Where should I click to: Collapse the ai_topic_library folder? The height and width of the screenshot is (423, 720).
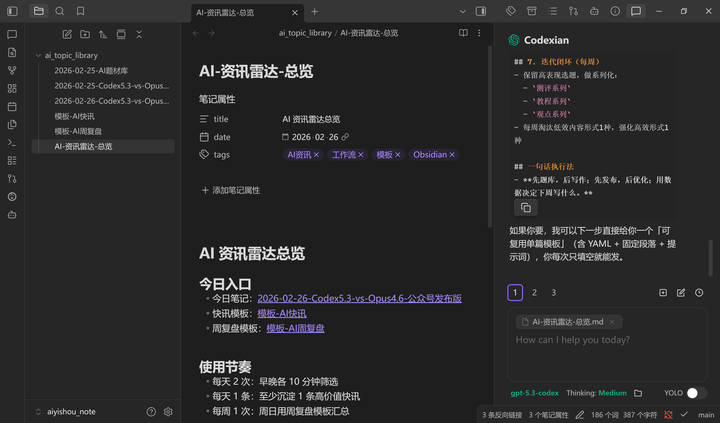pyautogui.click(x=38, y=56)
